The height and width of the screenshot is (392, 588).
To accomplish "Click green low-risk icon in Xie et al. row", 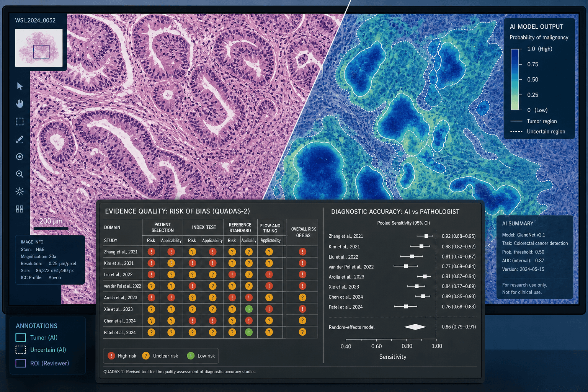I will coord(249,309).
